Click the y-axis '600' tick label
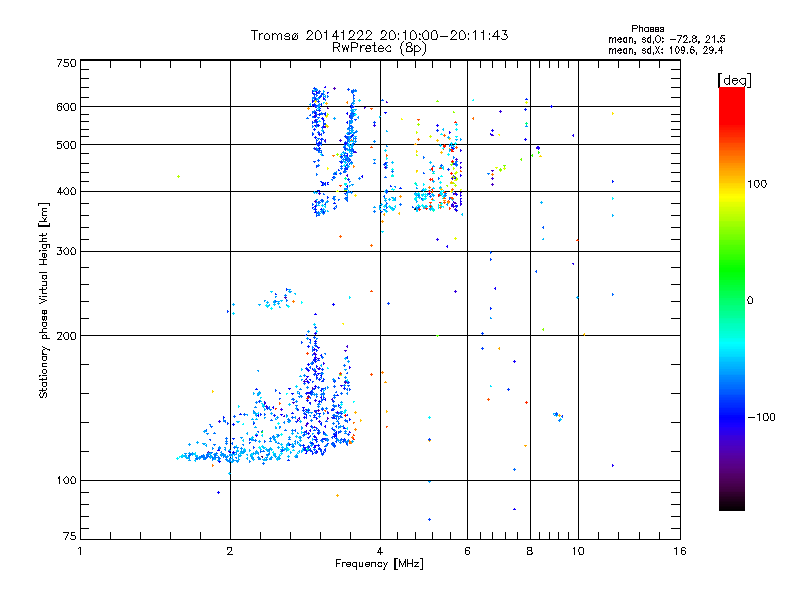 [x=66, y=107]
